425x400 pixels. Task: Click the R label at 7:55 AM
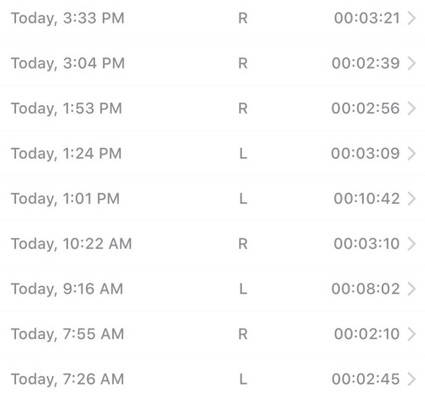(243, 334)
